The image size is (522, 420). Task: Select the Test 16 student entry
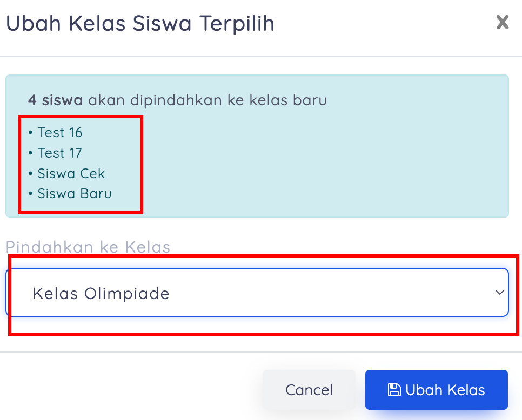(60, 133)
